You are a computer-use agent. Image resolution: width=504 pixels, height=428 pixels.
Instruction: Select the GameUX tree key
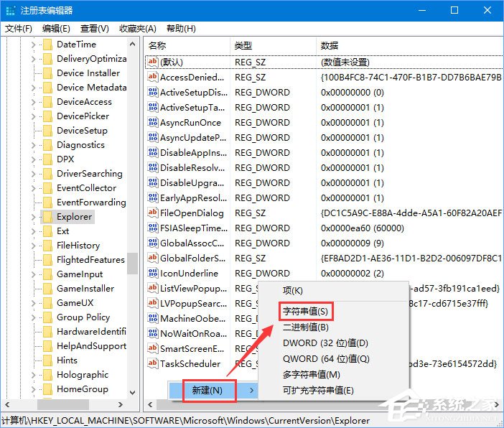[x=75, y=303]
